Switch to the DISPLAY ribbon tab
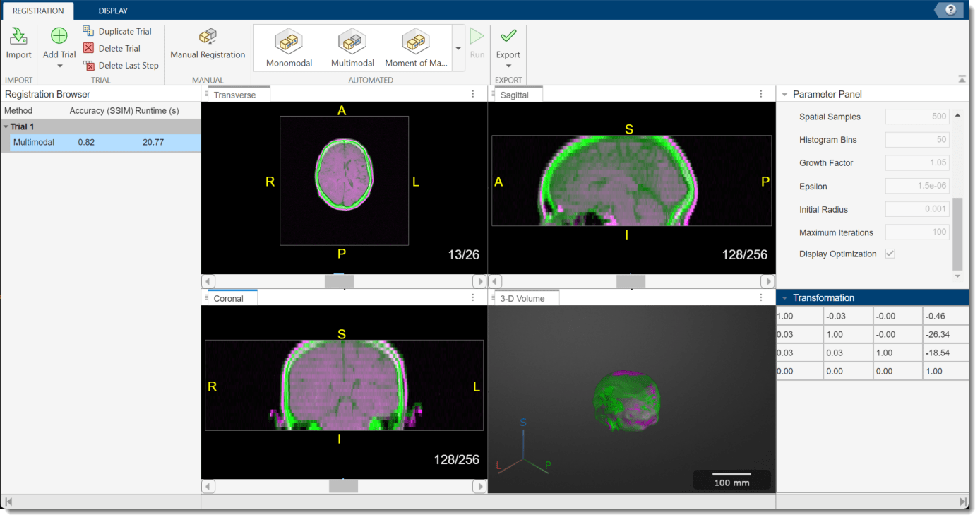Screen dimensions: 980x520 113,11
